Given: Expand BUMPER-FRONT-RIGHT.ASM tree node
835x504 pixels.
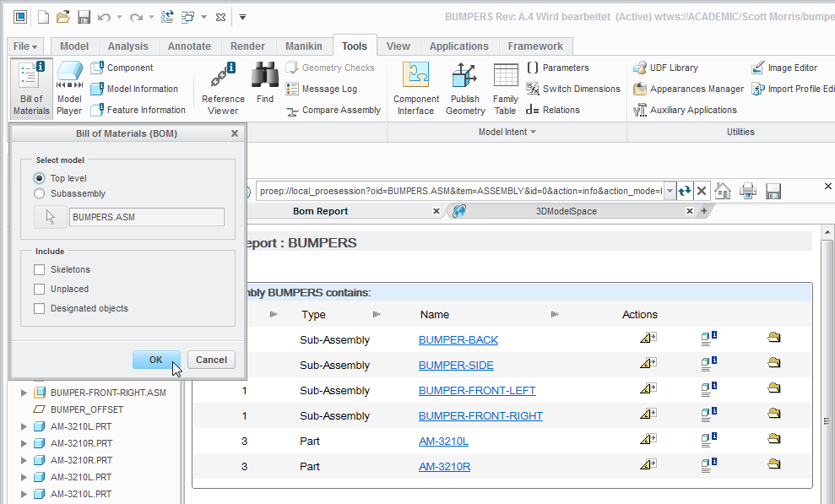Looking at the screenshot, I should [x=24, y=393].
